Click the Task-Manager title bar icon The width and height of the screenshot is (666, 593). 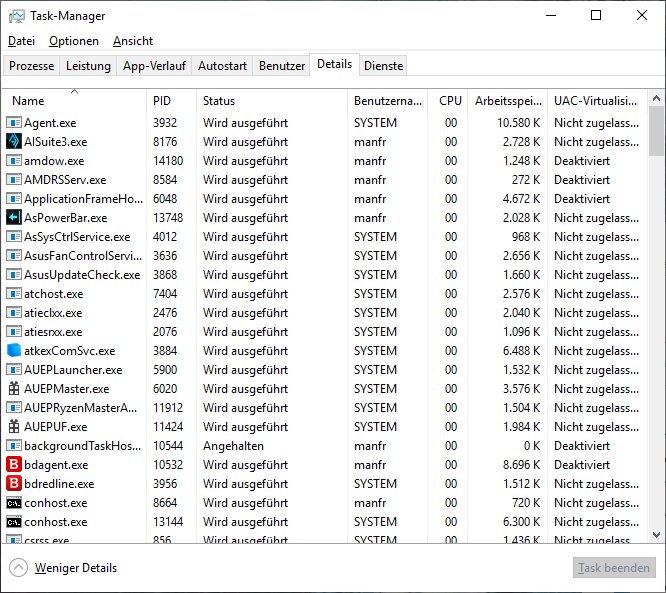click(x=17, y=16)
